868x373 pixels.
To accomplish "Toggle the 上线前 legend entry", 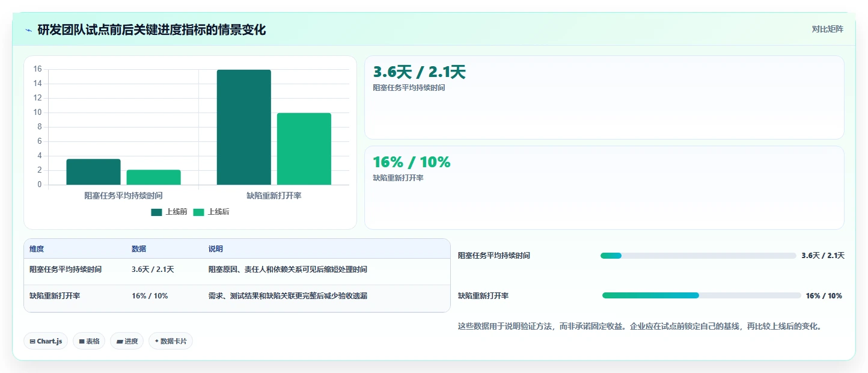I will pyautogui.click(x=169, y=212).
